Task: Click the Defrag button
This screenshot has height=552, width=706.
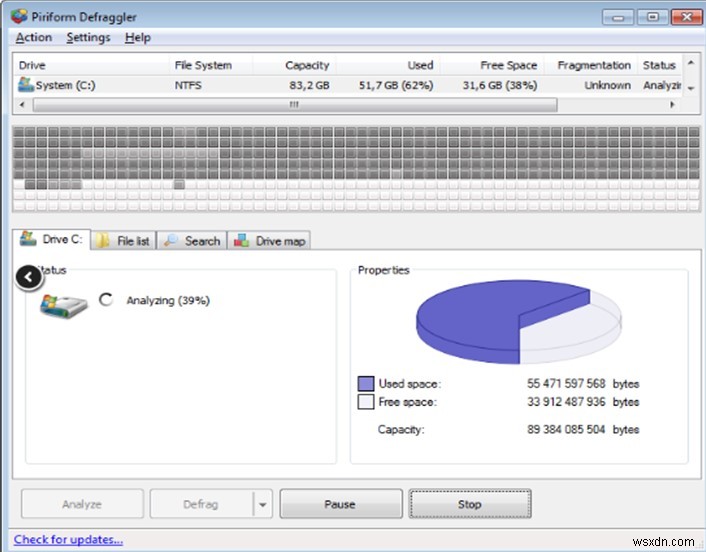Action: point(201,504)
